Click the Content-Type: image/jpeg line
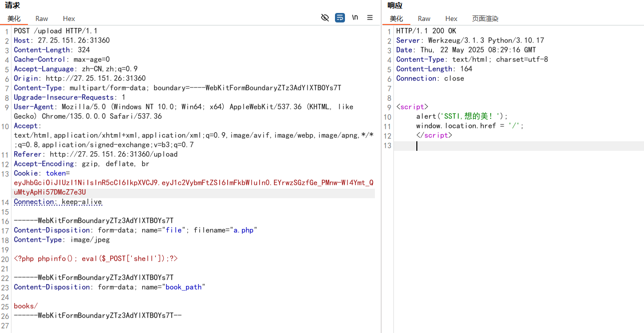This screenshot has height=333, width=644. (62, 240)
